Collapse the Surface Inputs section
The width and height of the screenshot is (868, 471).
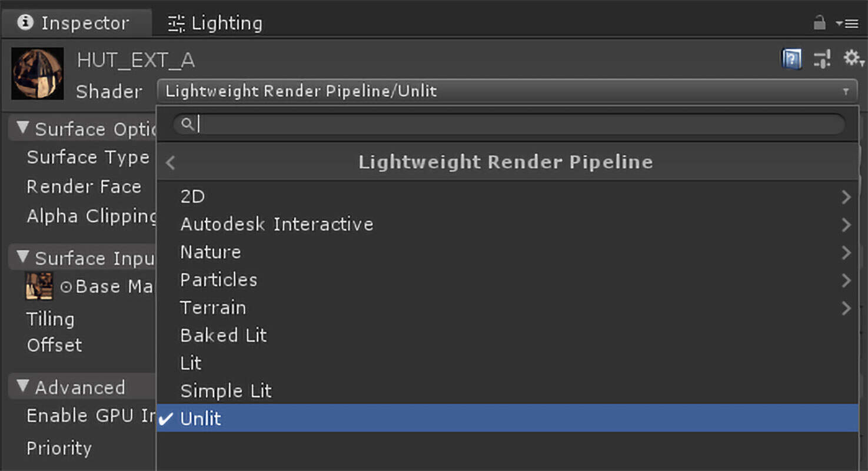pos(23,257)
